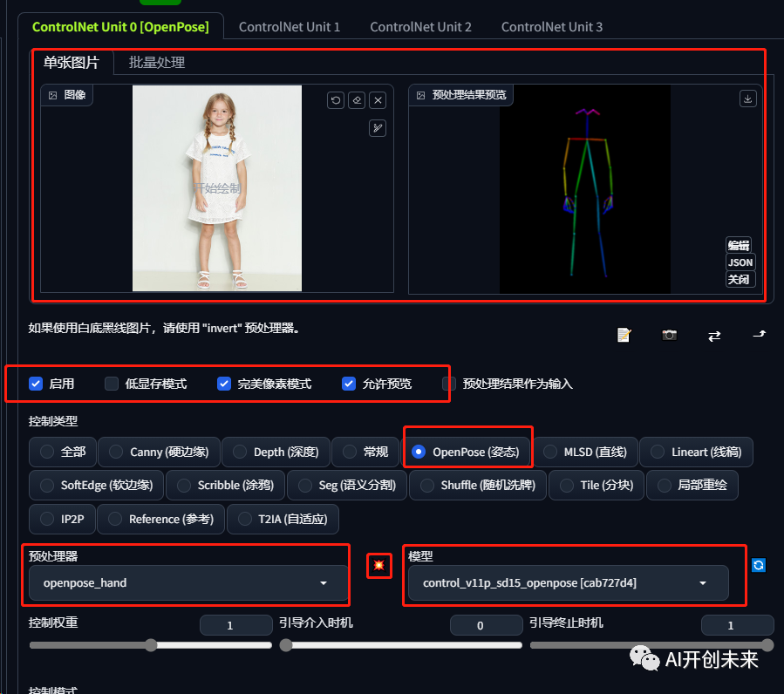Switch to ControlNet Unit 1 tab
This screenshot has width=784, height=694.
click(290, 27)
